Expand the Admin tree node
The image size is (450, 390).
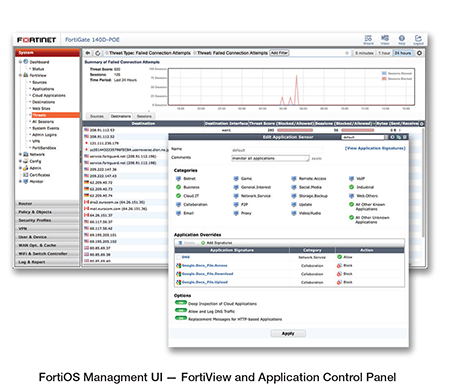pos(20,168)
